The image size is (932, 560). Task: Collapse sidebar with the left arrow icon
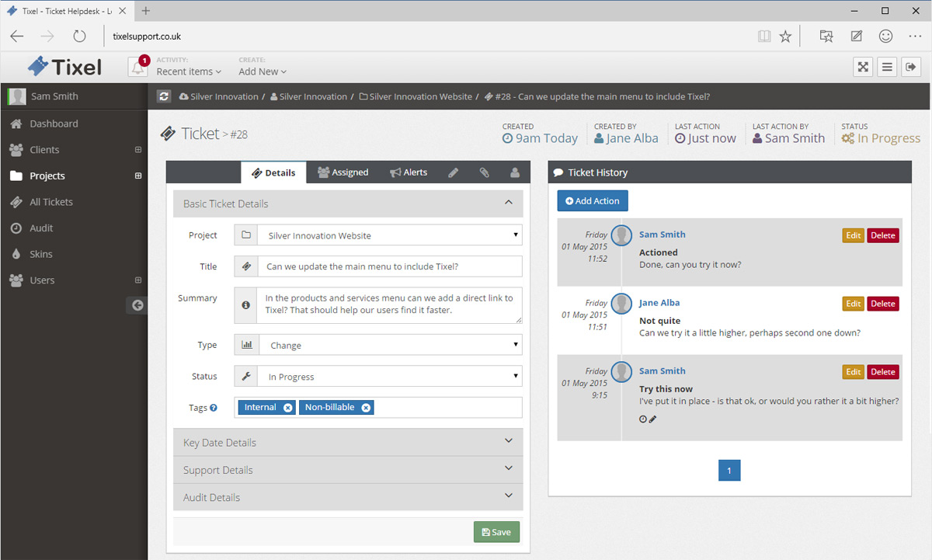coord(137,305)
